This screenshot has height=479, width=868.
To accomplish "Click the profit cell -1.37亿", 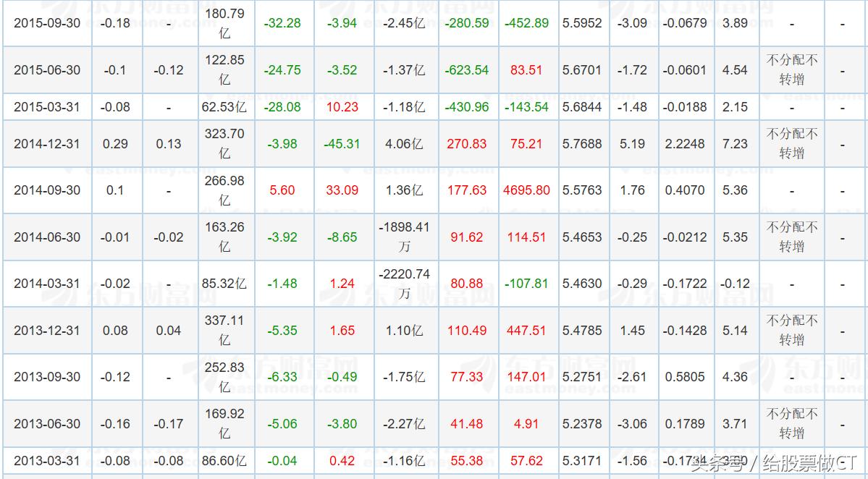I will 404,70.
